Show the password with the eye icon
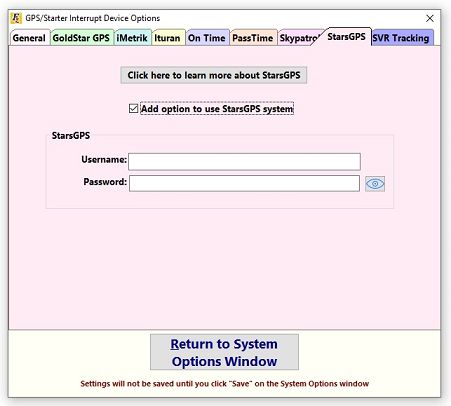 (375, 184)
